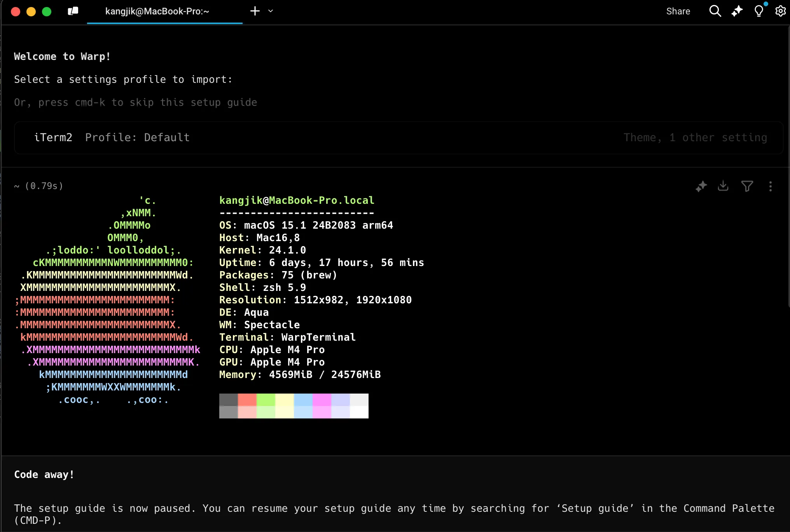Open the lightbulb resource center icon
This screenshot has width=790, height=532.
point(759,11)
